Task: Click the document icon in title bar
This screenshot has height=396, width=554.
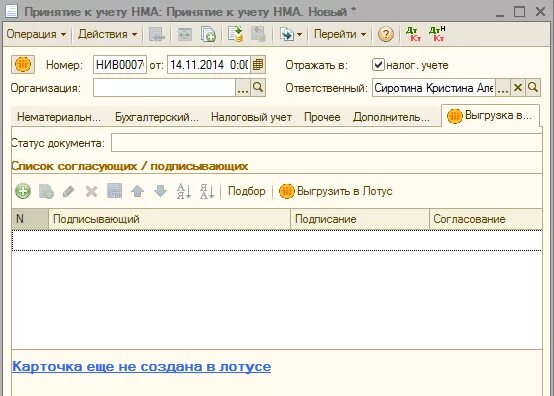Action: pyautogui.click(x=11, y=11)
